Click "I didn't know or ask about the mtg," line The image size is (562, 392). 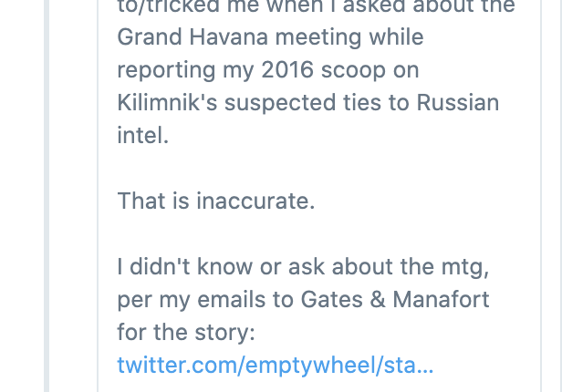303,267
